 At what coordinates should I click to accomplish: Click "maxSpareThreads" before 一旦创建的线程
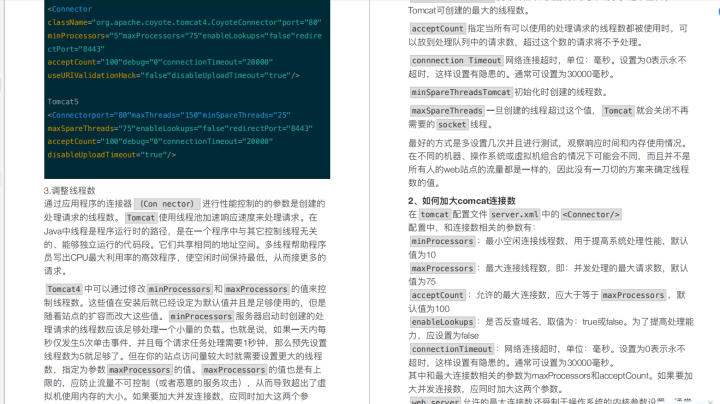447,111
